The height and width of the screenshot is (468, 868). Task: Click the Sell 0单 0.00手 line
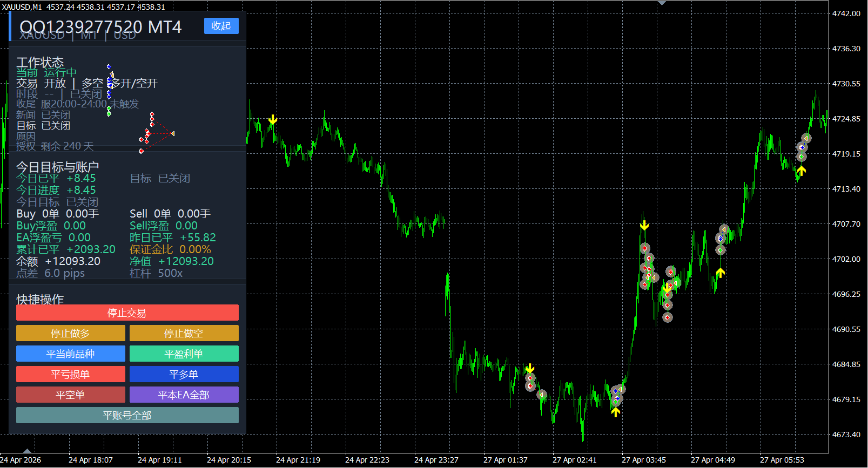pyautogui.click(x=170, y=214)
